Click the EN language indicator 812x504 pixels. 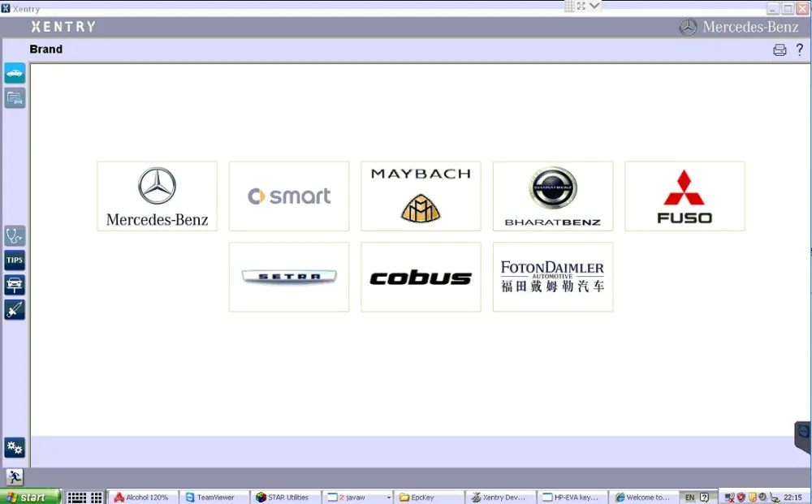(689, 498)
